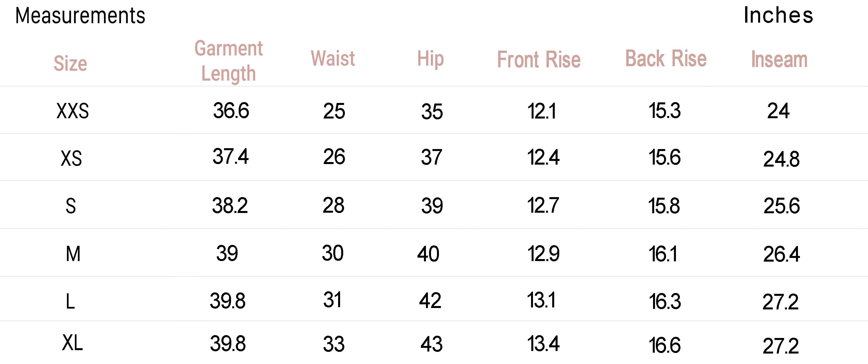Select the Garment Length column header
The height and width of the screenshot is (364, 868).
pos(229,61)
